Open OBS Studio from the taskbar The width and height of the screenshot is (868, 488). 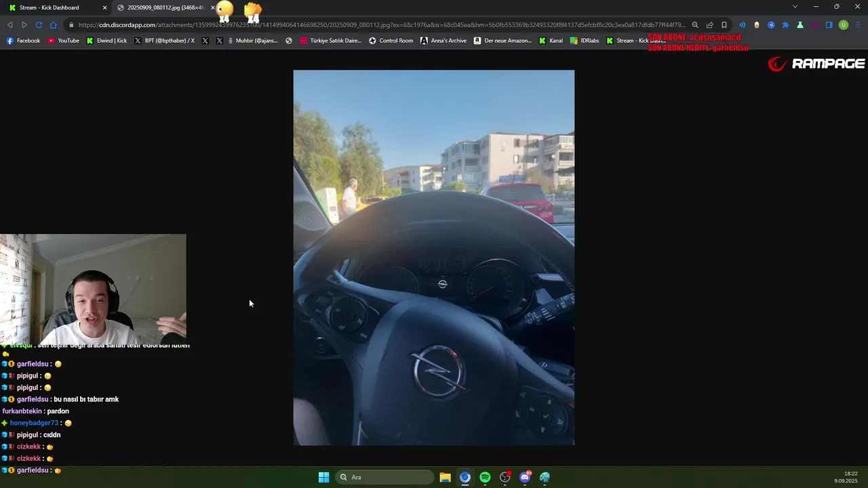(x=505, y=477)
